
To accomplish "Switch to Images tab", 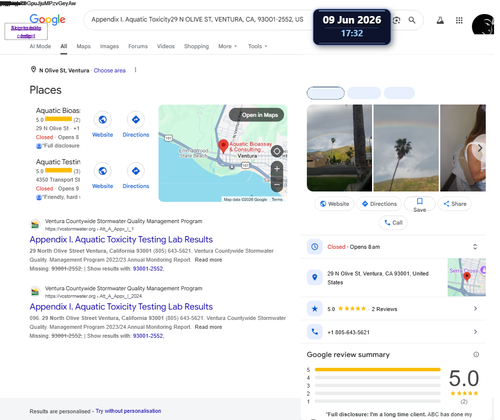I will point(109,46).
